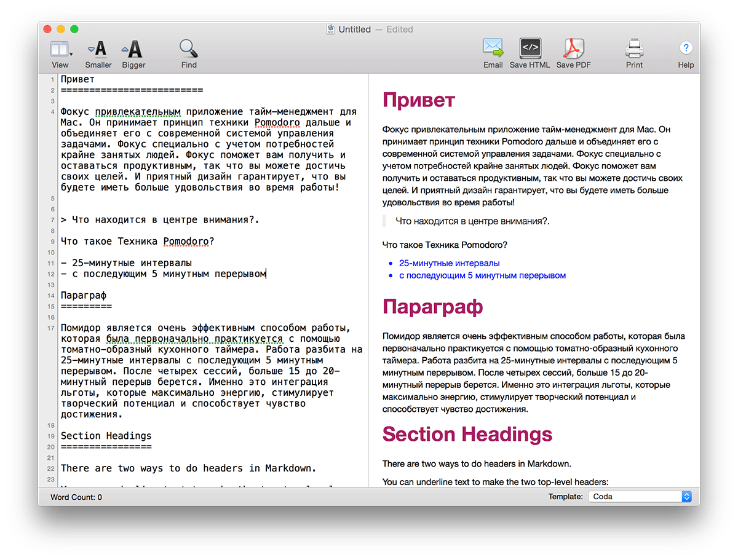This screenshot has width=738, height=560.
Task: Click the 'Section Headings' heading in the preview
Action: 467,435
